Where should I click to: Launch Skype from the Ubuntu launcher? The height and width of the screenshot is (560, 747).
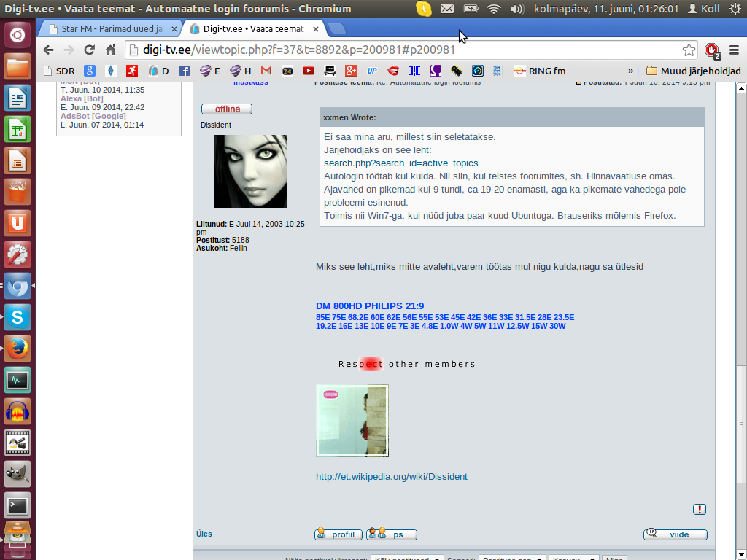[18, 317]
